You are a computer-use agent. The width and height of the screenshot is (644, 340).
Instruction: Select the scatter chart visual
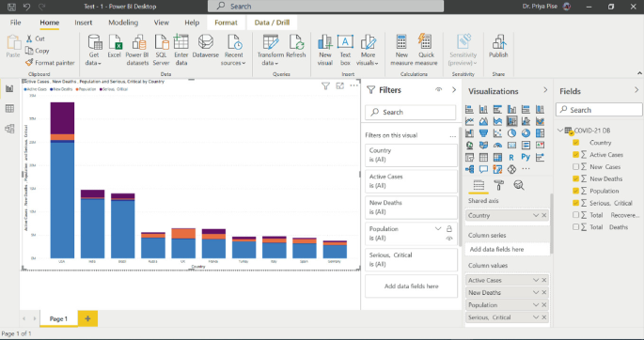tap(497, 132)
